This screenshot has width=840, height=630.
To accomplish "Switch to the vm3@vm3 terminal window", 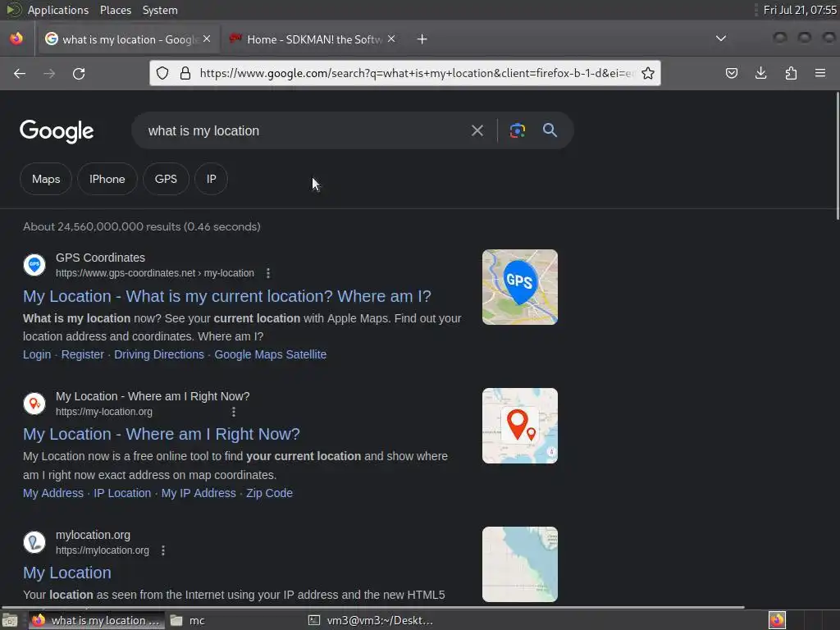I will (371, 620).
